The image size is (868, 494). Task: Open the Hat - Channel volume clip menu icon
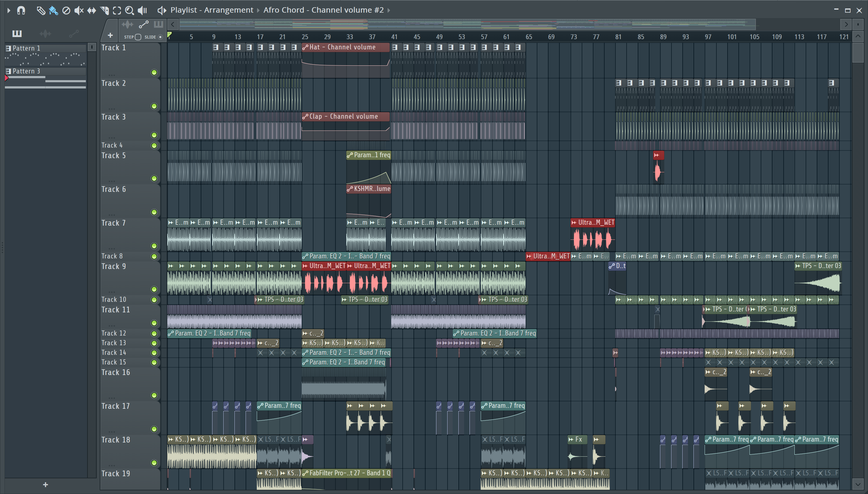tap(305, 47)
